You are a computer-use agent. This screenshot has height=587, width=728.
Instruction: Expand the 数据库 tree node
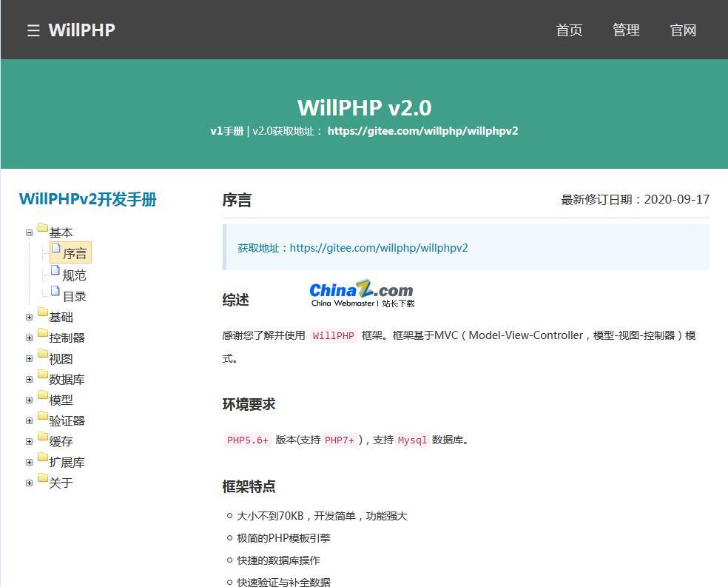[x=30, y=380]
